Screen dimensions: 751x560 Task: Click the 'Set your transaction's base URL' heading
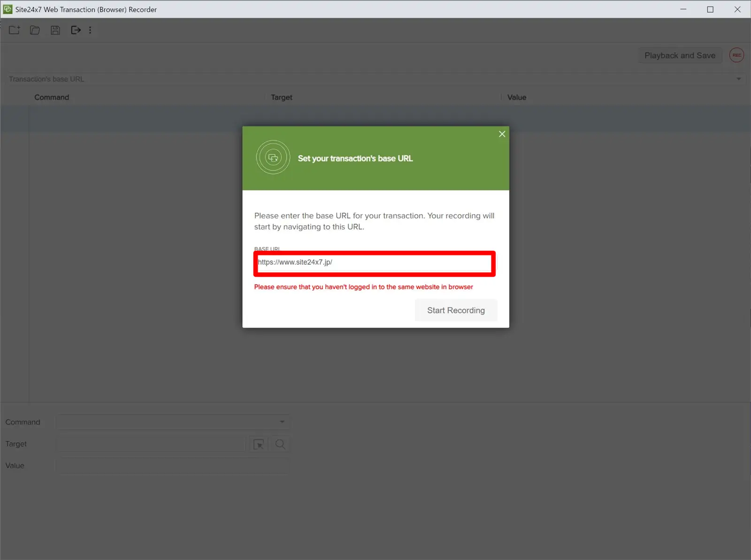pos(355,159)
